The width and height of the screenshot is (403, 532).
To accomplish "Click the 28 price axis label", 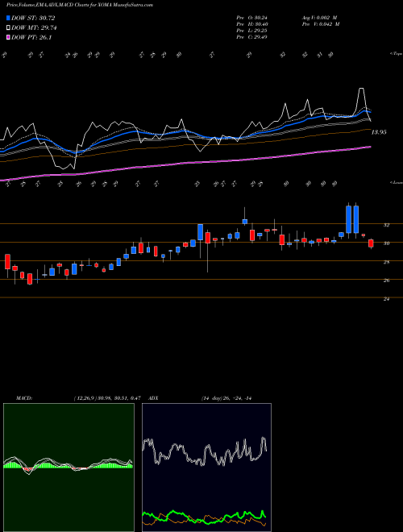I will [x=386, y=262].
